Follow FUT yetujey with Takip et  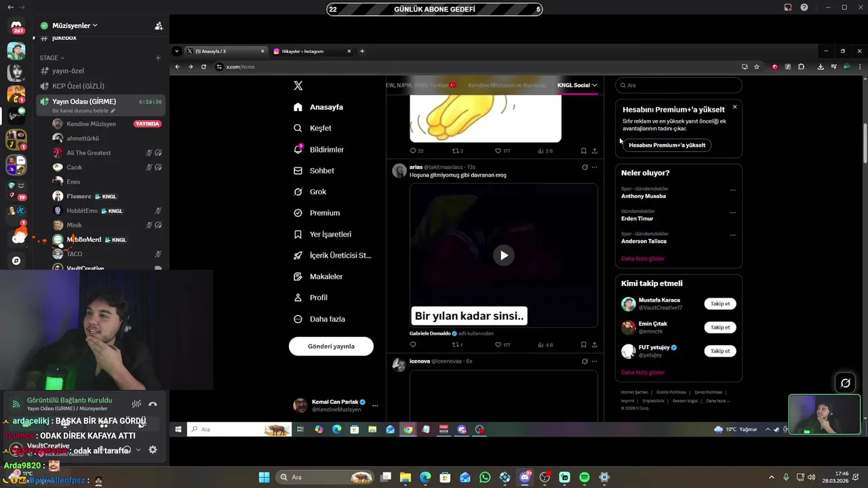[x=720, y=351]
